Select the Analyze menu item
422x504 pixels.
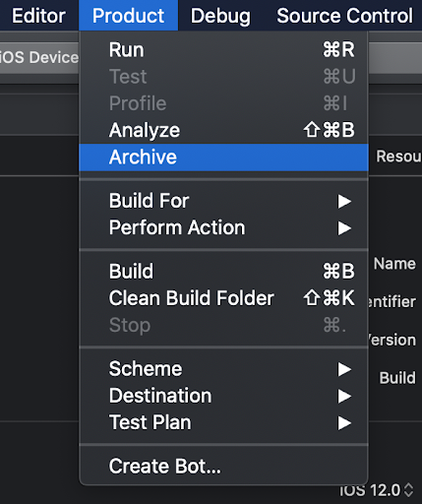click(x=223, y=130)
